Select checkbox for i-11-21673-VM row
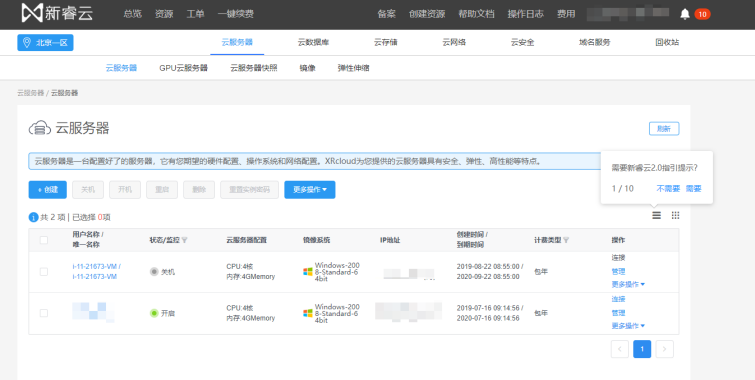This screenshot has height=380, width=755. (44, 272)
